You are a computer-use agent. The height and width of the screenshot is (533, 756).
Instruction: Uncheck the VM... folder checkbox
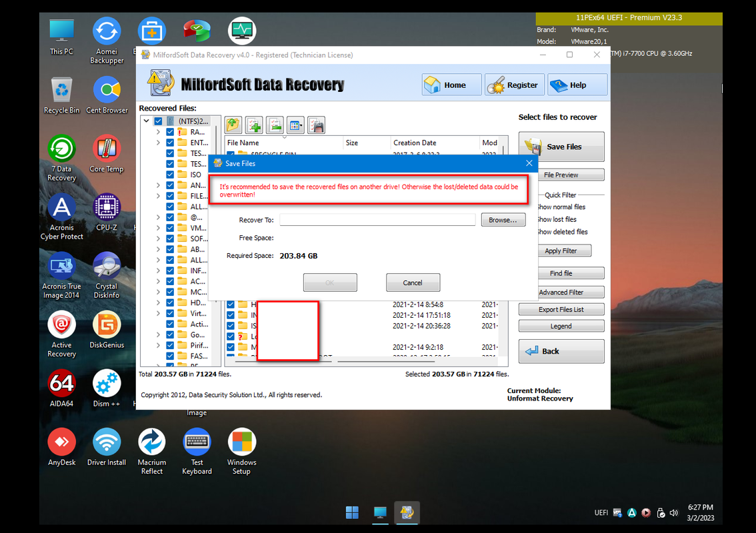pos(170,228)
